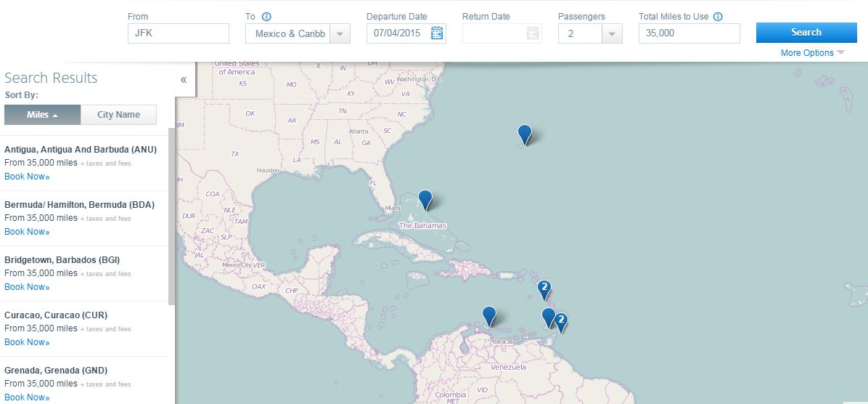The image size is (868, 404).
Task: Open the return date calendar icon
Action: [532, 33]
